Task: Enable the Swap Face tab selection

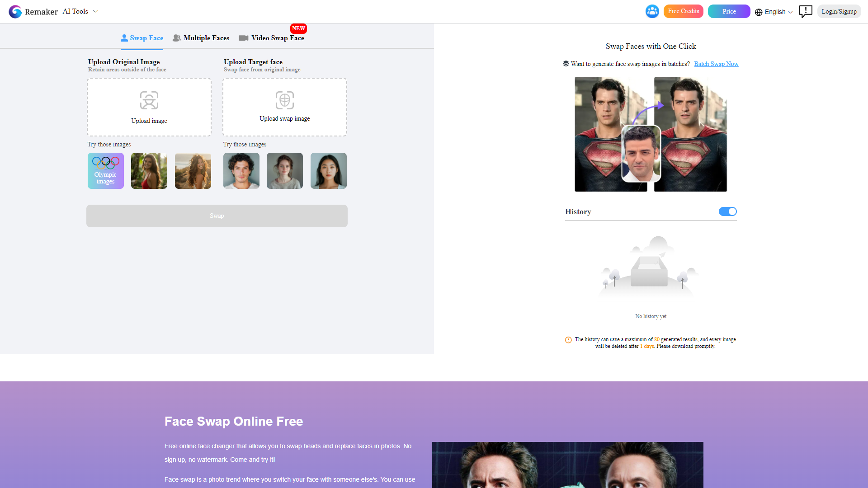Action: pos(142,38)
